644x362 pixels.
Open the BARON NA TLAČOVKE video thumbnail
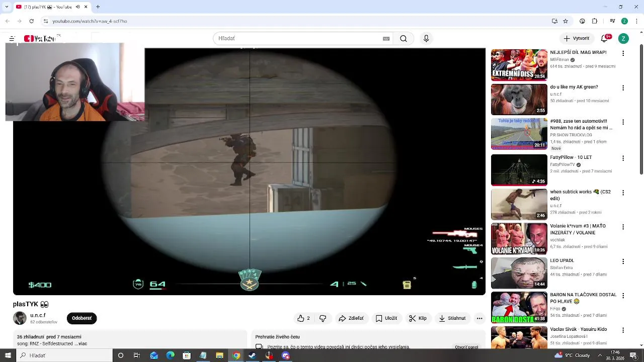519,307
